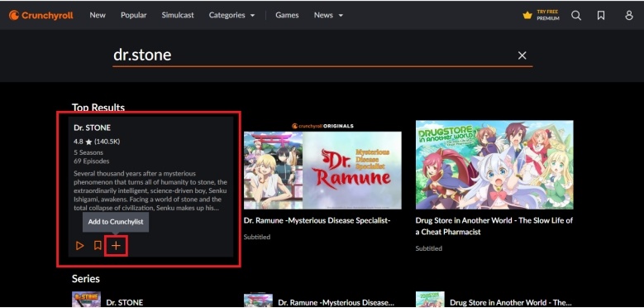Open Dr. Ramune -Mysterious Disease Specialist- title link
644x308 pixels.
tap(317, 220)
